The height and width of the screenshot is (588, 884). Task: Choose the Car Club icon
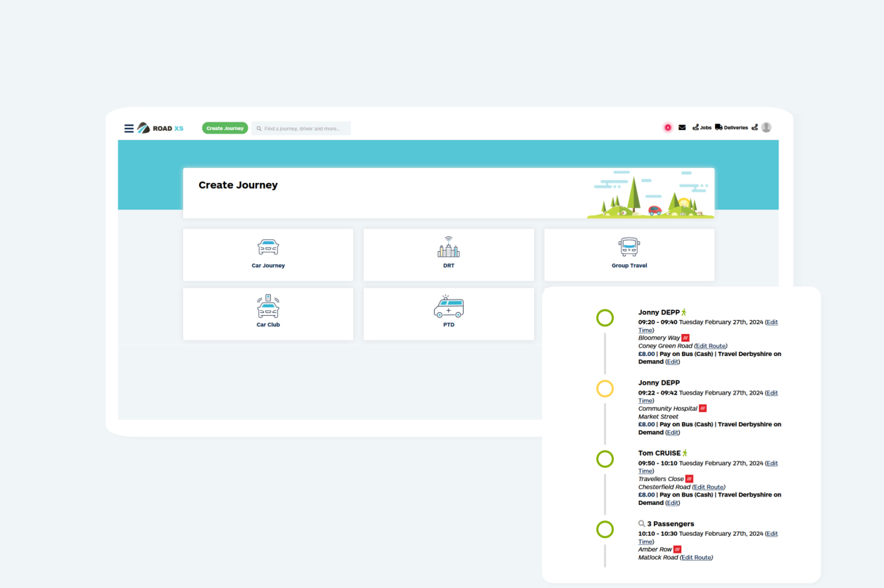pyautogui.click(x=268, y=307)
